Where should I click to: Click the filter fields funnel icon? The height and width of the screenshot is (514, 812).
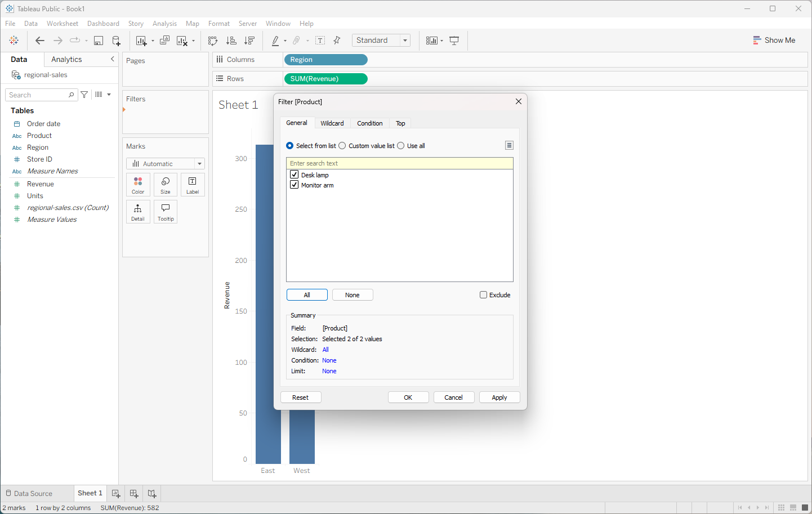coord(84,95)
